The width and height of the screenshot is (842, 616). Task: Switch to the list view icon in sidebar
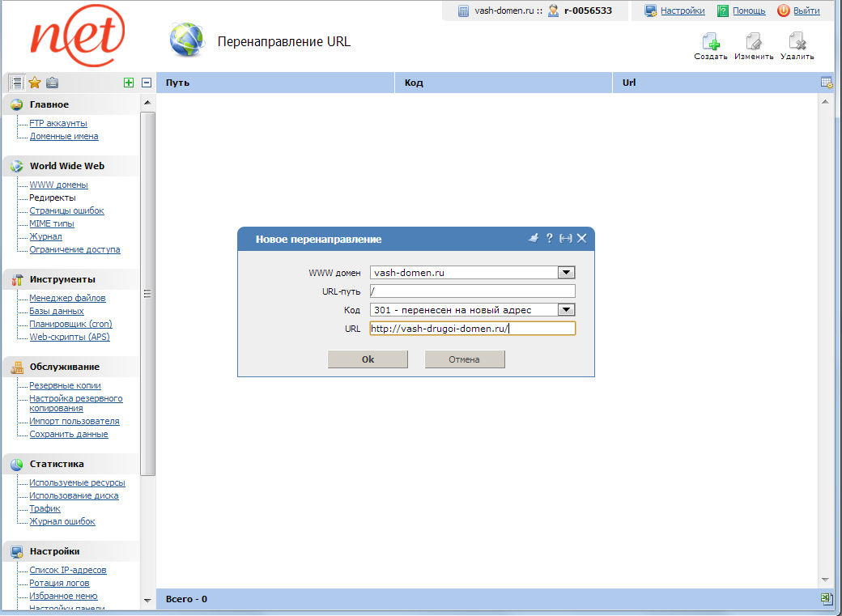coord(15,82)
